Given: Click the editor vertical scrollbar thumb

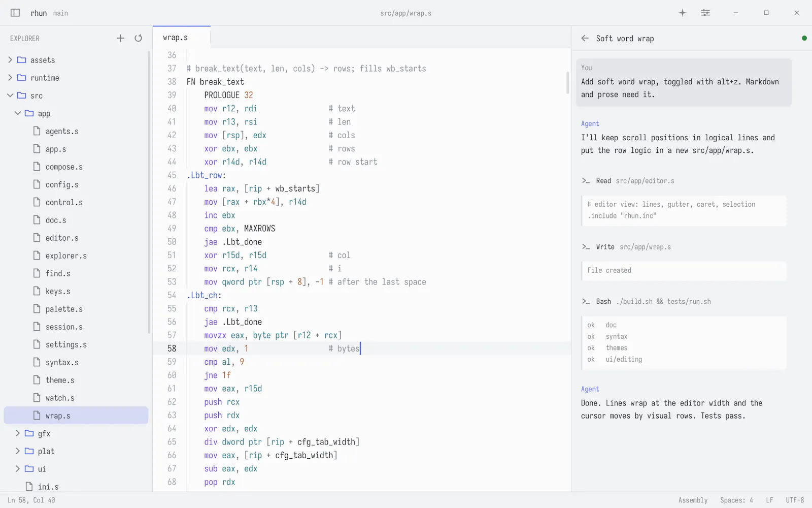Looking at the screenshot, I should tap(567, 83).
